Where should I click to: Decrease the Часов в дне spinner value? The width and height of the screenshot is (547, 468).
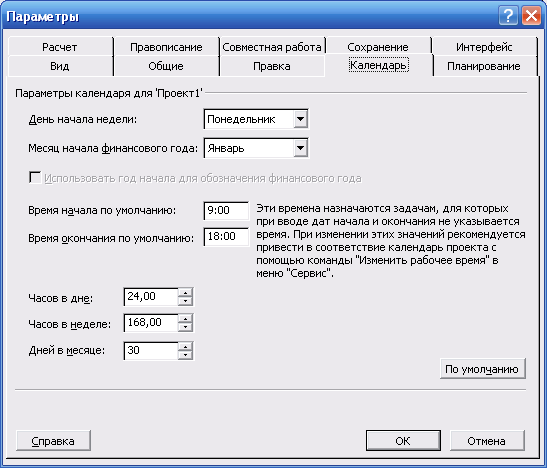[185, 301]
